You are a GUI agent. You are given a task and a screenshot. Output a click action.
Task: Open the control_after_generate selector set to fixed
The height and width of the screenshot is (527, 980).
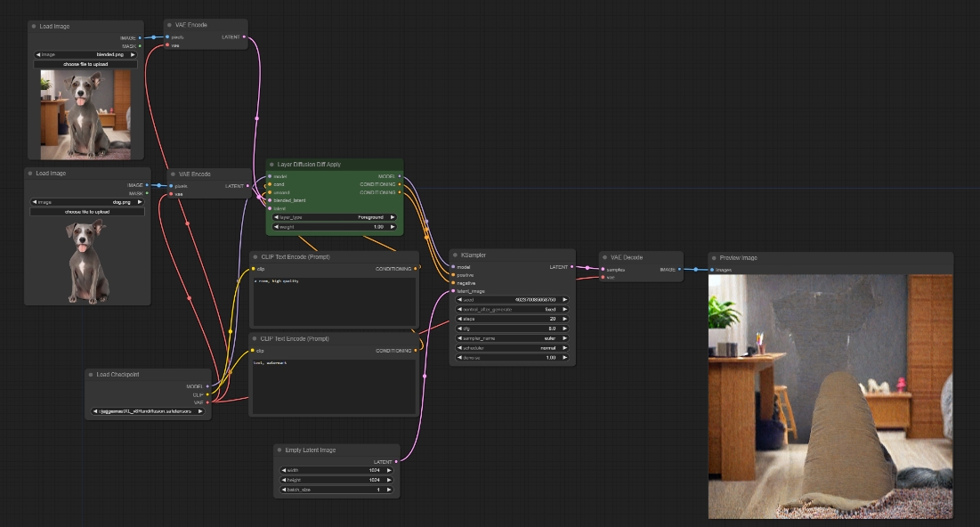512,309
